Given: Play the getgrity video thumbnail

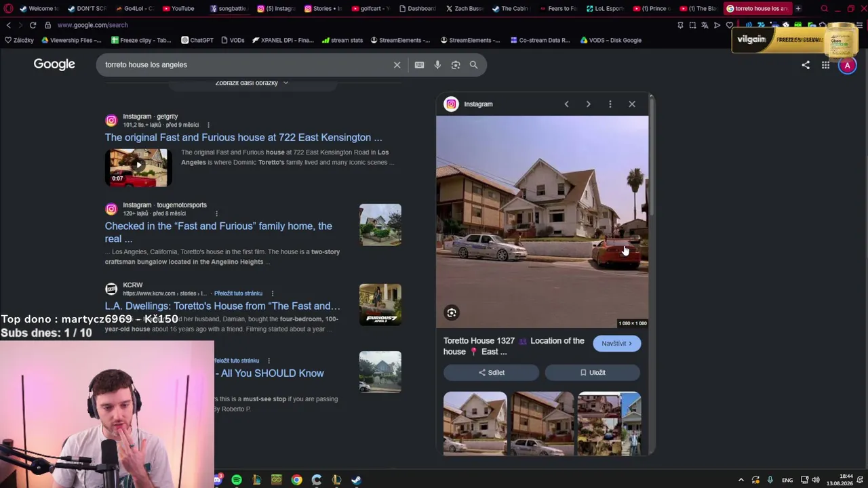Looking at the screenshot, I should (x=138, y=167).
